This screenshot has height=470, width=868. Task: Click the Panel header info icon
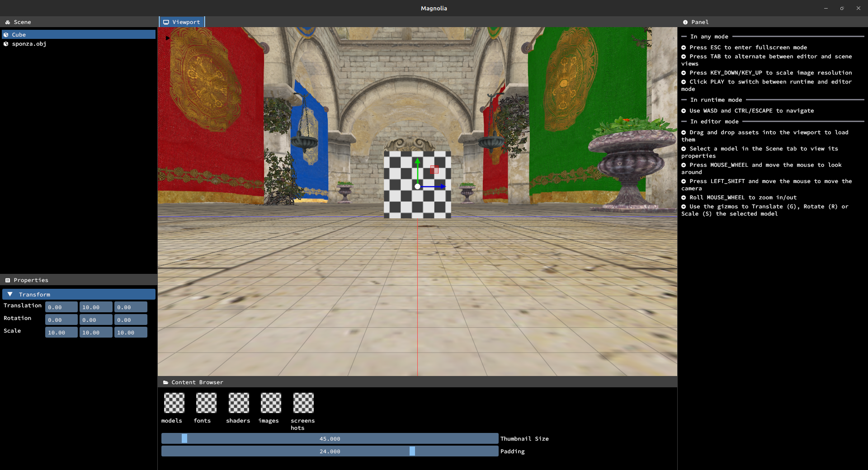pos(685,22)
